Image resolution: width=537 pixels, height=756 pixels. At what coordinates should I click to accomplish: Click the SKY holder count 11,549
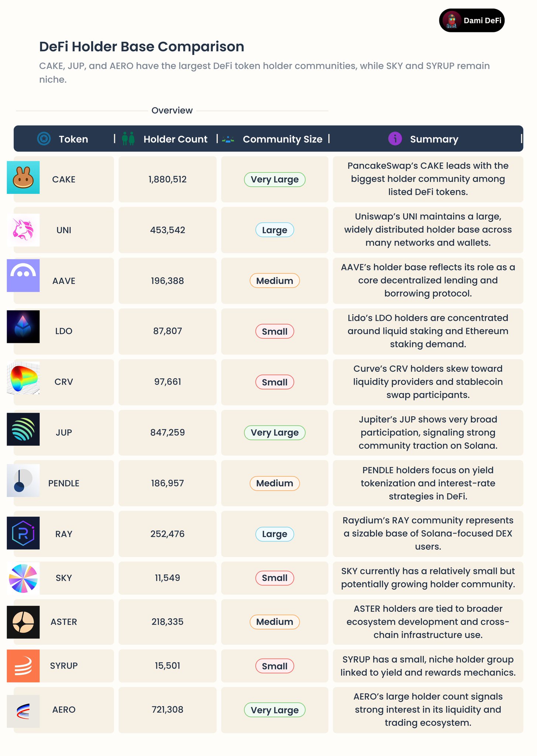pyautogui.click(x=168, y=578)
